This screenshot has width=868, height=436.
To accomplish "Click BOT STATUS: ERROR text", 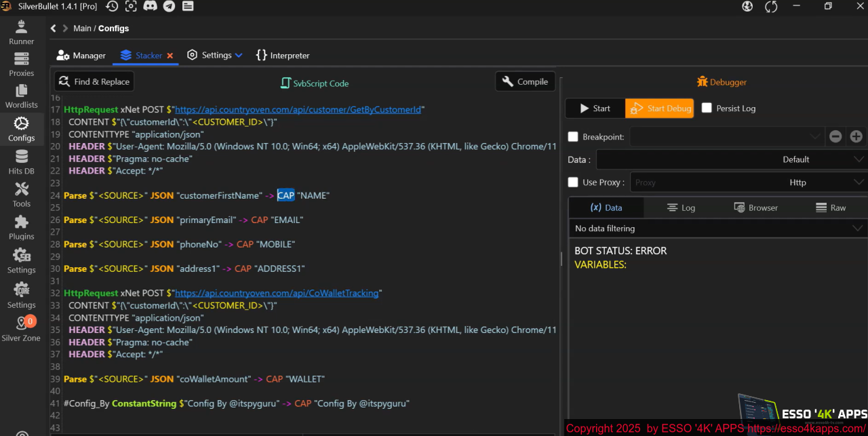I will click(620, 251).
